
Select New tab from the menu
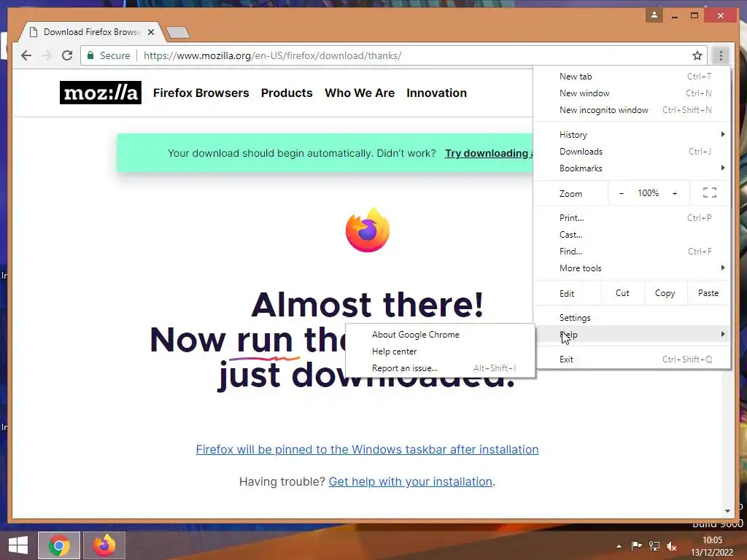pyautogui.click(x=632, y=76)
